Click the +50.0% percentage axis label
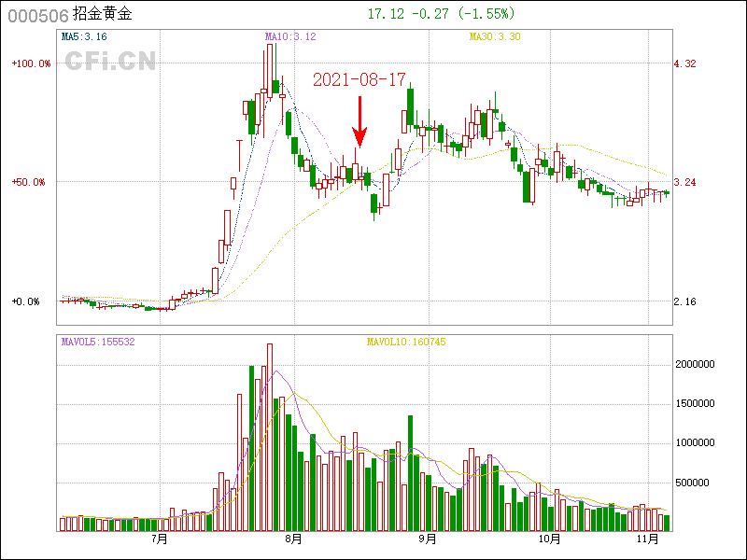 [x=29, y=182]
